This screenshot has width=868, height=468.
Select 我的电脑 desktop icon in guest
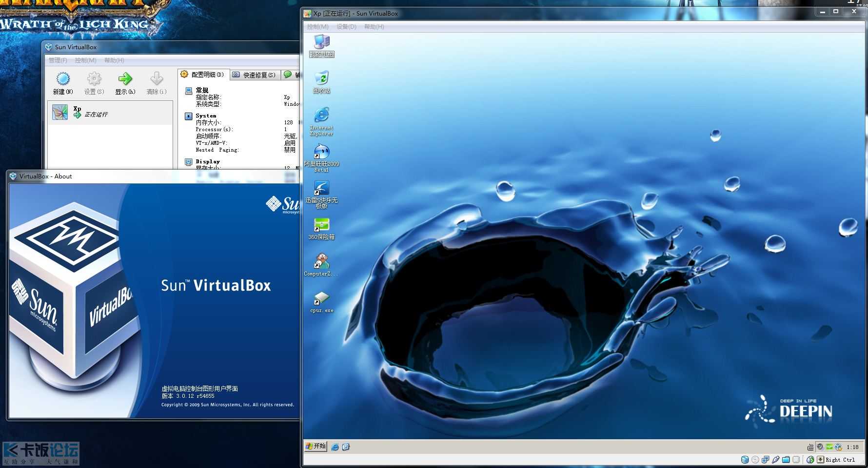pos(322,46)
